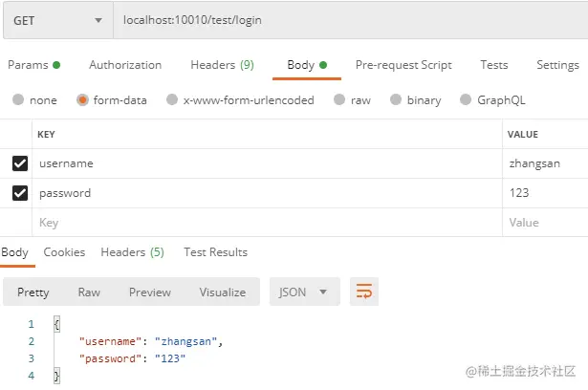Open the Settings tab

pyautogui.click(x=557, y=65)
